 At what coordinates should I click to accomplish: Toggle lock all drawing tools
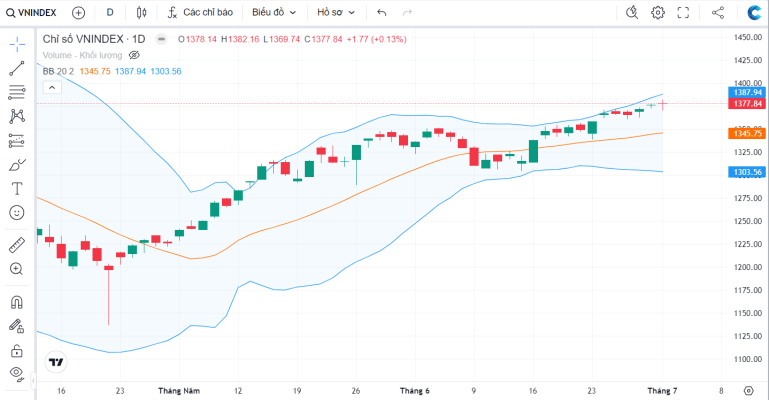[17, 350]
